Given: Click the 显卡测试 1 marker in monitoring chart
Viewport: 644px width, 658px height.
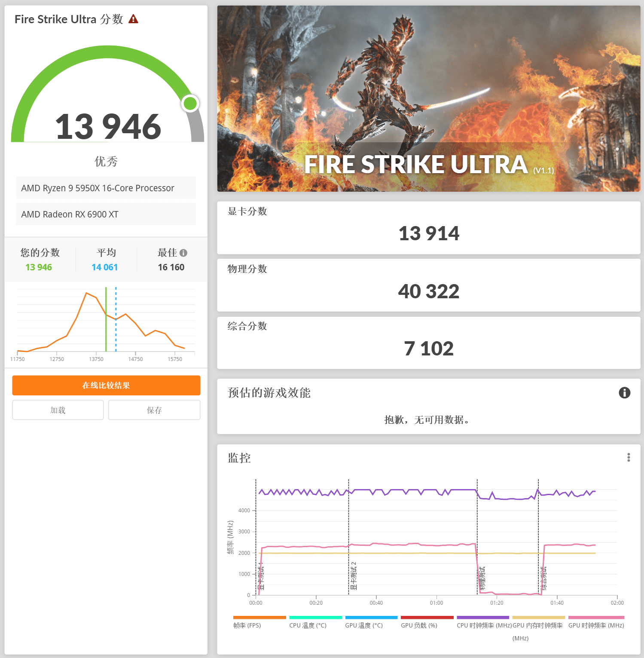Looking at the screenshot, I should click(261, 576).
